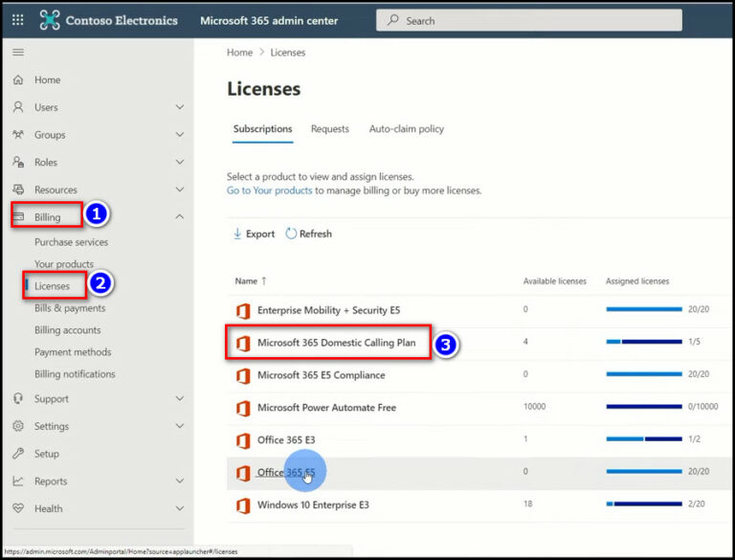Viewport: 735px width, 560px height.
Task: Expand the Settings menu chevron
Action: (180, 426)
